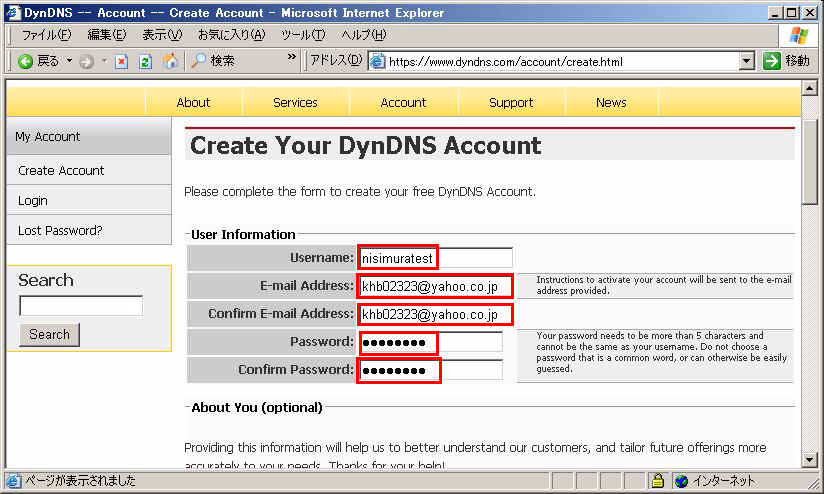Open the Lost Password? sidebar link

coord(89,230)
